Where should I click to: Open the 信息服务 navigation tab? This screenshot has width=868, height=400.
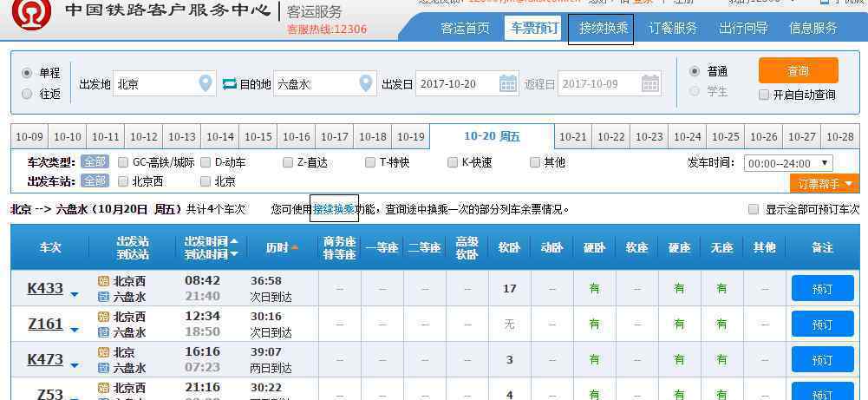(x=813, y=29)
